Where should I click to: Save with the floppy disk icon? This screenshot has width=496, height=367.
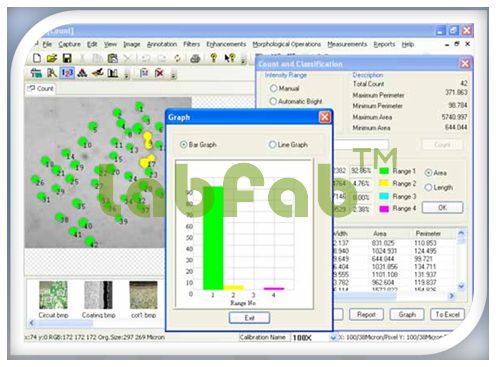pyautogui.click(x=67, y=58)
